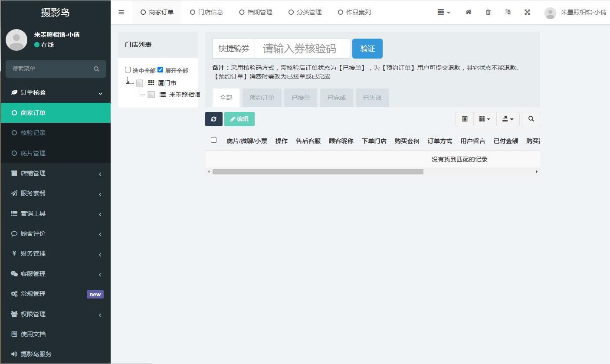Screen dimensions: 610x364
Task: Click the magnifier search icon above table
Action: coord(531,119)
